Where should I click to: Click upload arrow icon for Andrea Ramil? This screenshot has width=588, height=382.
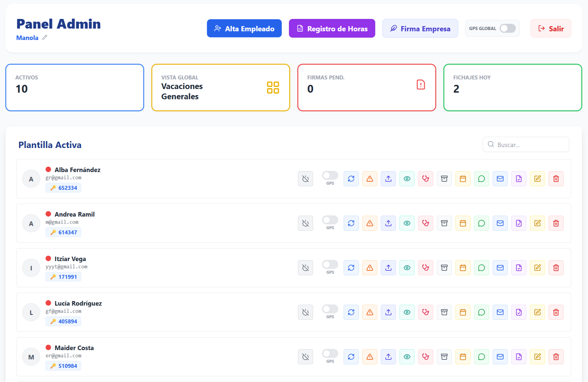[388, 223]
